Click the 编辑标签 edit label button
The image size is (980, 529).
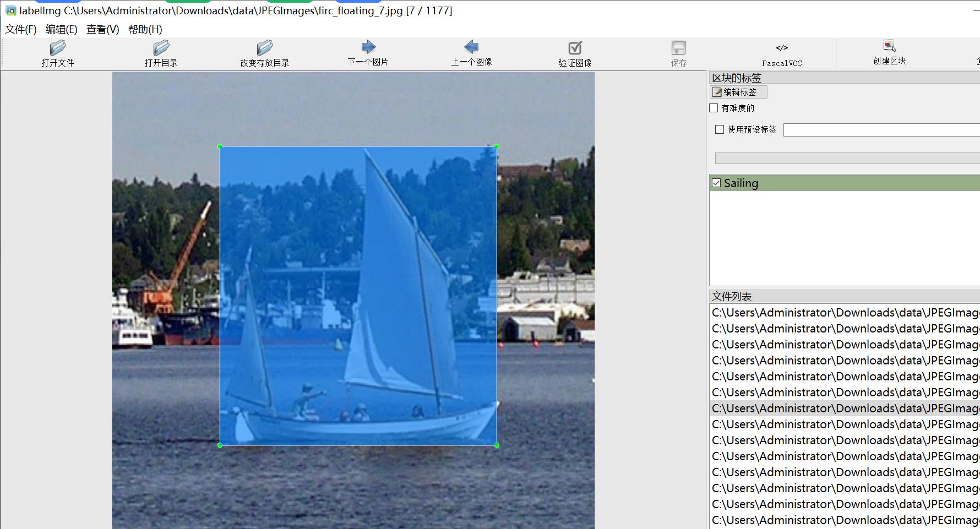pyautogui.click(x=738, y=92)
